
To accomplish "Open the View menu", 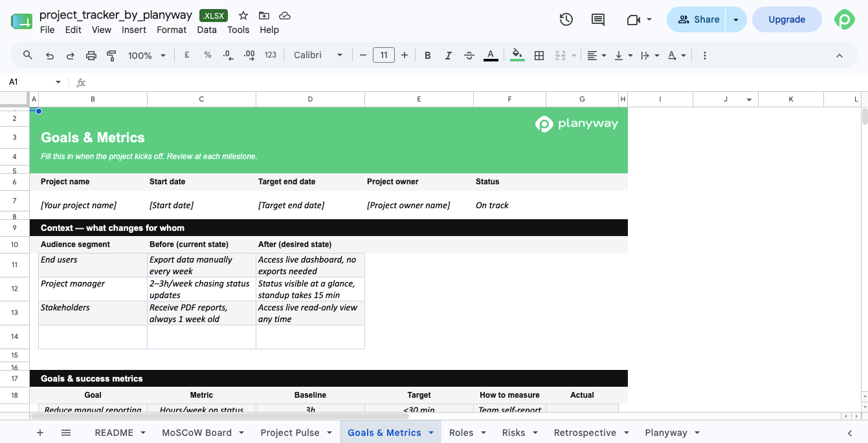I will (102, 30).
